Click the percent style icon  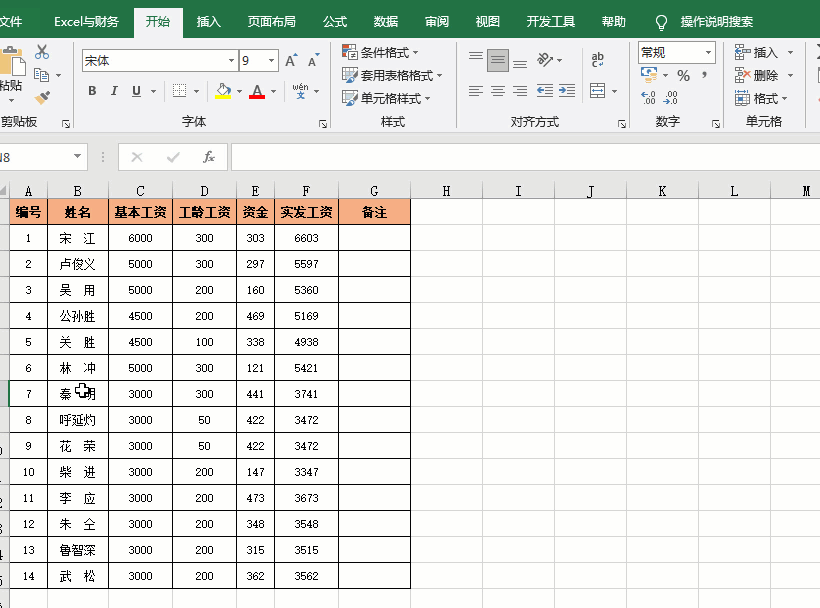(683, 75)
